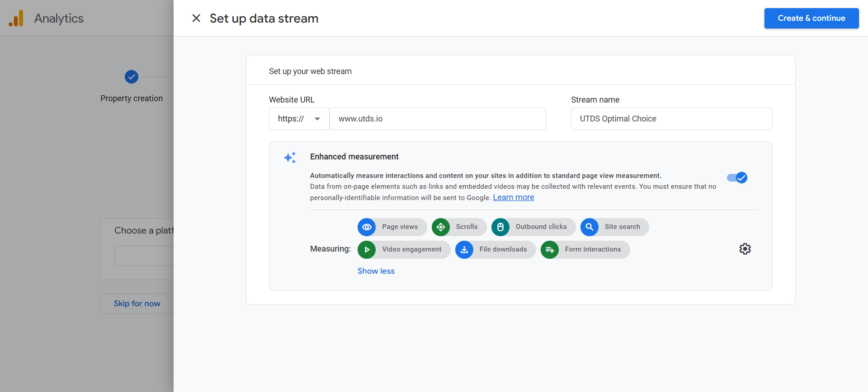Click the Stream name input field
This screenshot has width=868, height=392.
point(671,119)
